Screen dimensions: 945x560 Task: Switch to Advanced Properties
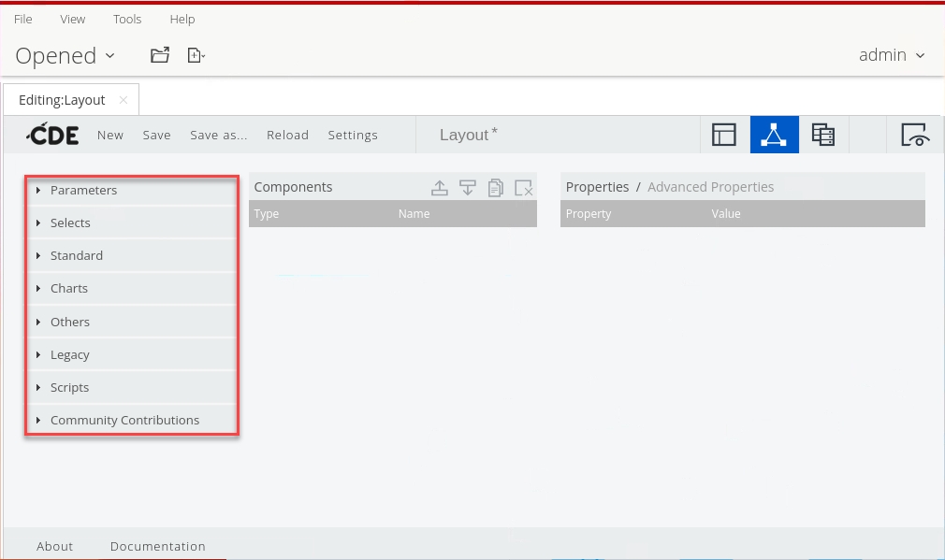710,187
